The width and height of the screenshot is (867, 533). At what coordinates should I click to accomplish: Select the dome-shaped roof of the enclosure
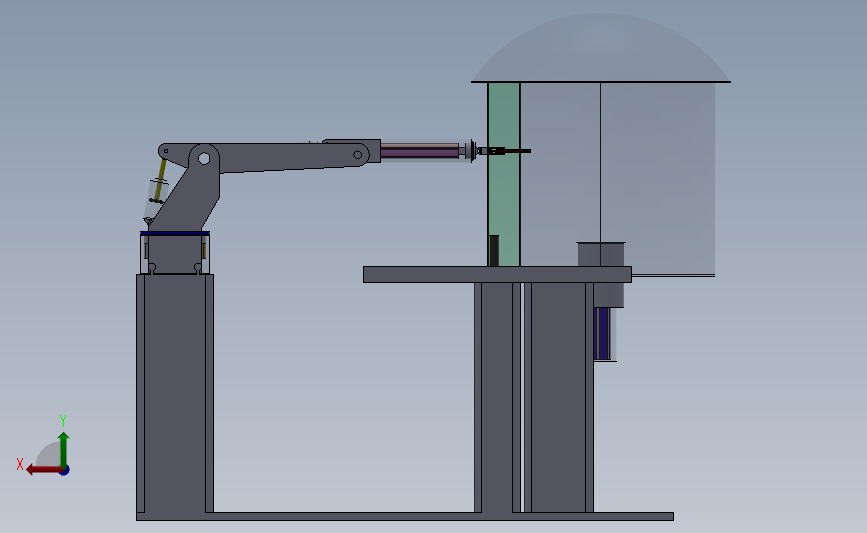[601, 49]
